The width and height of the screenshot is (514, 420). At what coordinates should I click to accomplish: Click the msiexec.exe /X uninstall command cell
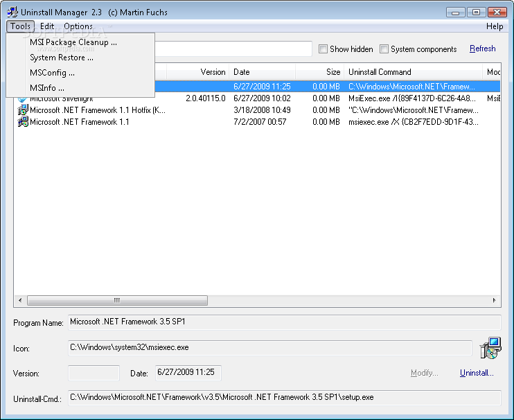tap(414, 122)
